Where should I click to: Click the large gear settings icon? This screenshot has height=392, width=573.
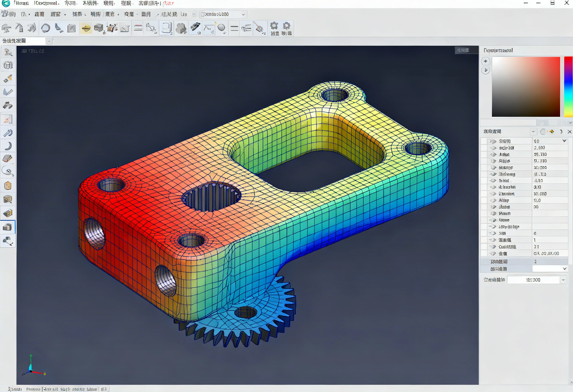click(274, 26)
